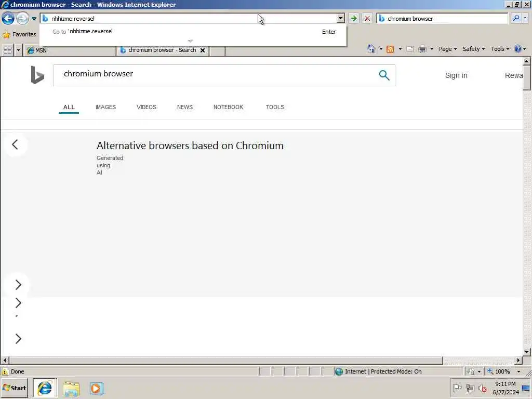Screen dimensions: 532x399
Task: Close the chromium browser - Search tab
Action: [x=203, y=50]
